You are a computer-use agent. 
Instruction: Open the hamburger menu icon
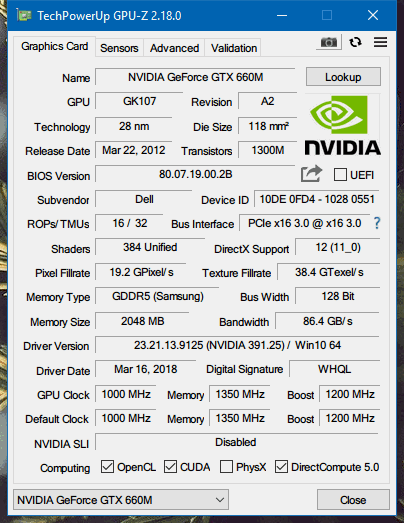[380, 42]
